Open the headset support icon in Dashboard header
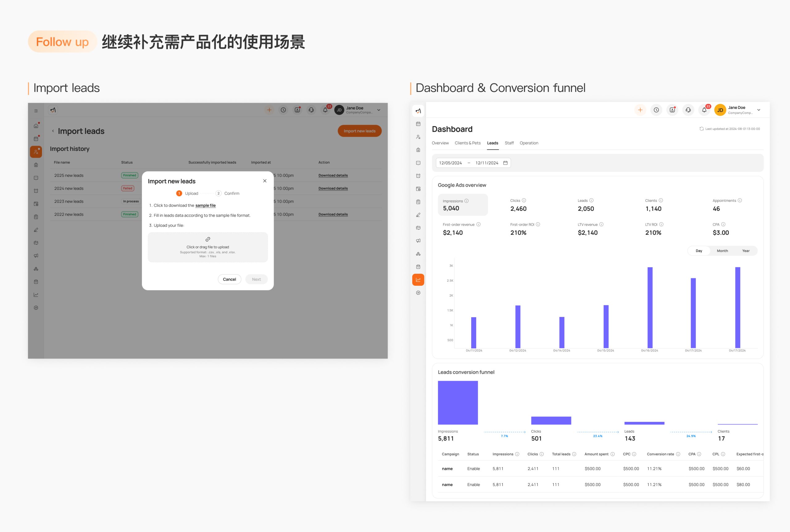The height and width of the screenshot is (532, 790). click(688, 110)
